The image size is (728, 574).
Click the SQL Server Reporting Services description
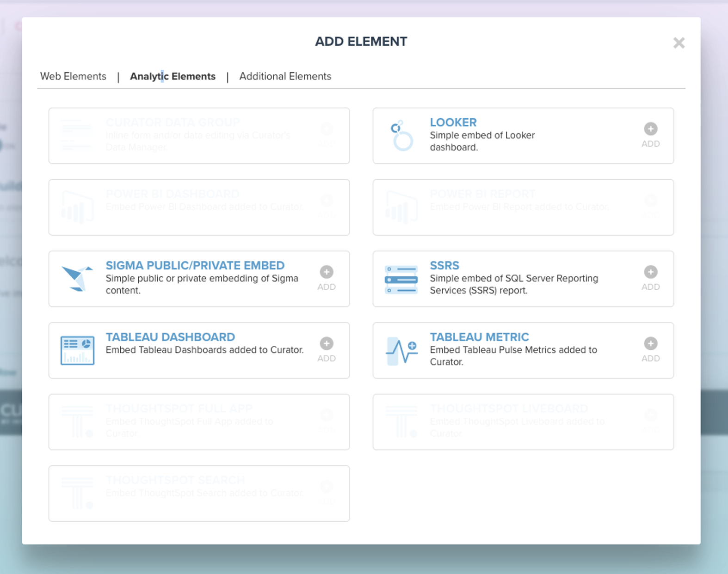coord(514,285)
